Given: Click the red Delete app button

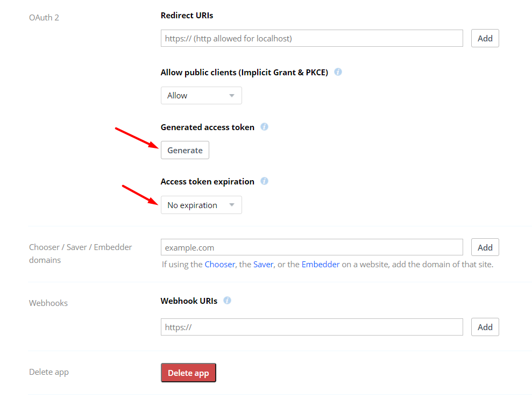Looking at the screenshot, I should click(188, 373).
